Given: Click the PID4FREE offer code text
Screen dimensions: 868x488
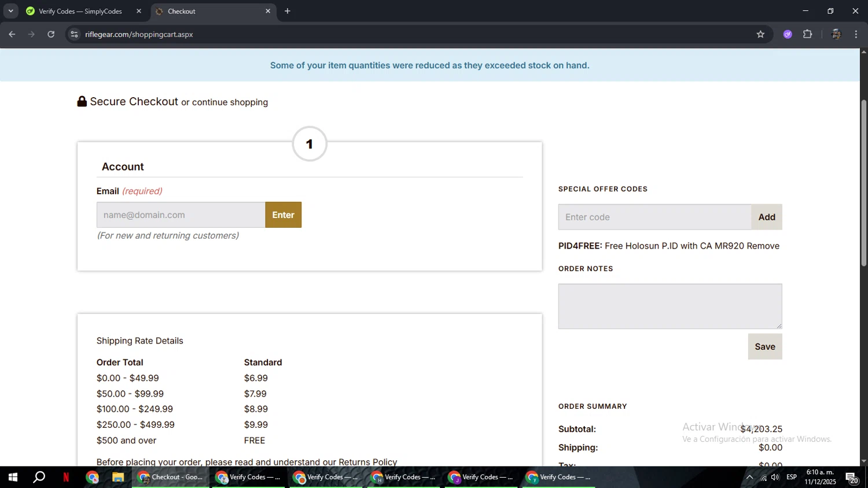Looking at the screenshot, I should pos(580,246).
